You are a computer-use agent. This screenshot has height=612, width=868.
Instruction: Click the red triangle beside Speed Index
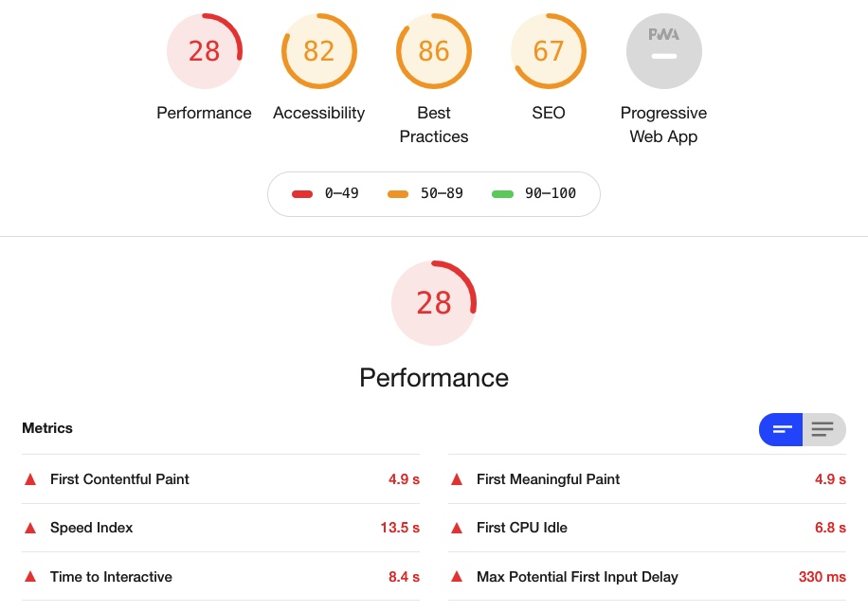click(30, 528)
